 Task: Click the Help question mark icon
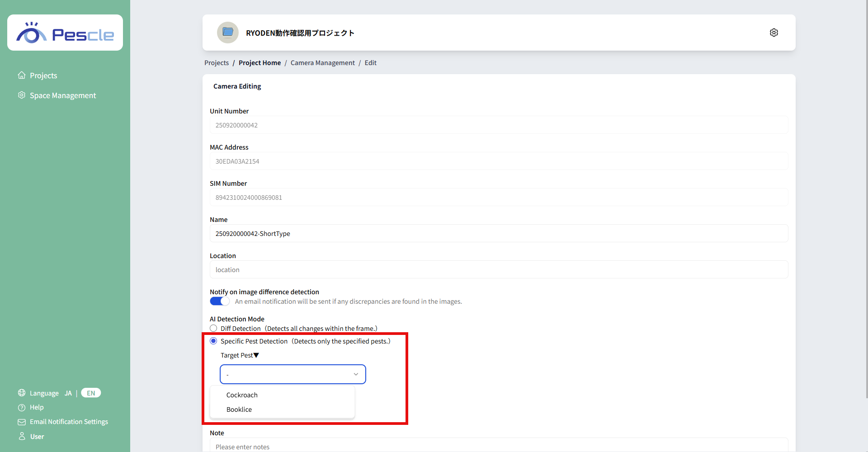22,407
